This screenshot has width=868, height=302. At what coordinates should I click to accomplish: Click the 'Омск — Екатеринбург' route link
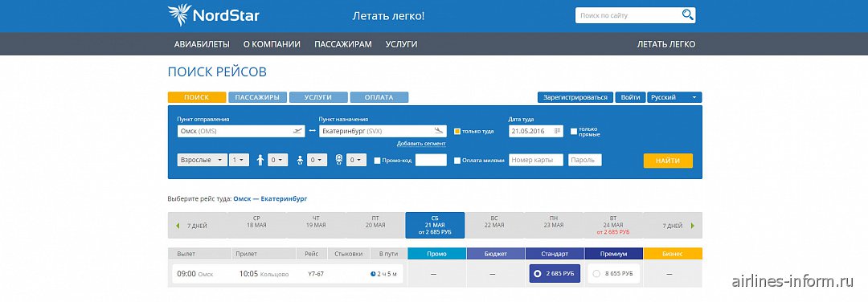[x=270, y=198]
